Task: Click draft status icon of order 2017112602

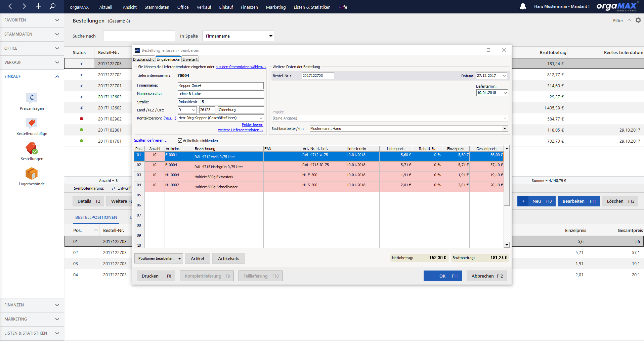Action: tap(82, 108)
